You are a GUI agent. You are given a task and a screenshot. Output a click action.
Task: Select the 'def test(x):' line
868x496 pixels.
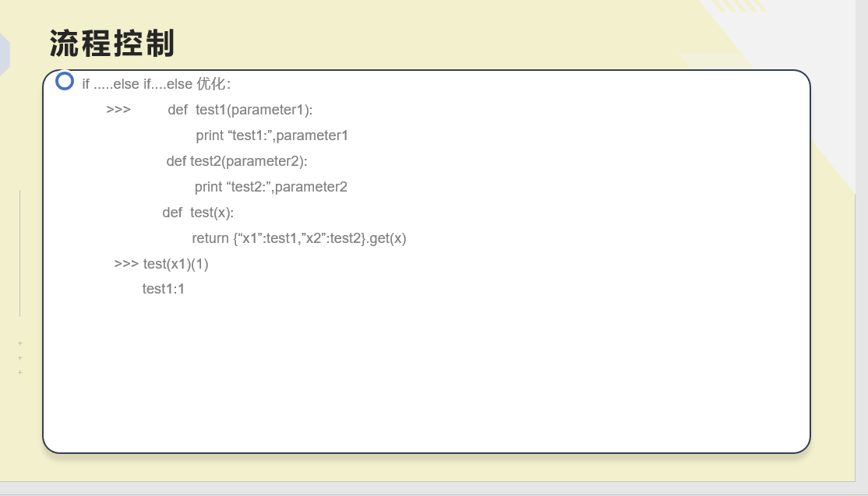[x=198, y=213]
